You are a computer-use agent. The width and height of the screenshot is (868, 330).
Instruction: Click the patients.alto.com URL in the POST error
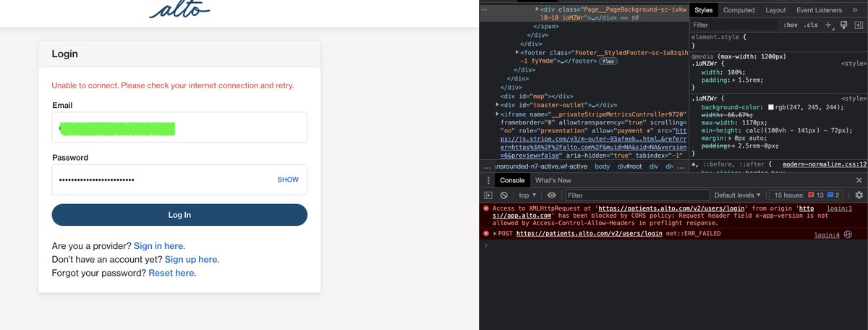tap(590, 234)
